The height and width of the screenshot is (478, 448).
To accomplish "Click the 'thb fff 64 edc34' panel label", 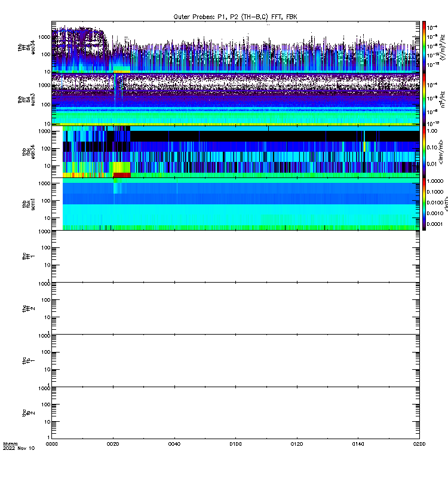I will (x=26, y=47).
